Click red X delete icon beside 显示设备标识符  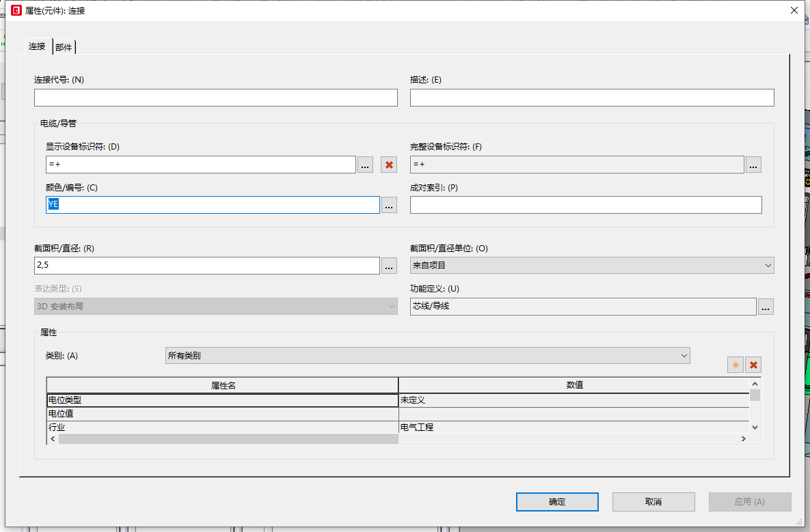pos(389,165)
